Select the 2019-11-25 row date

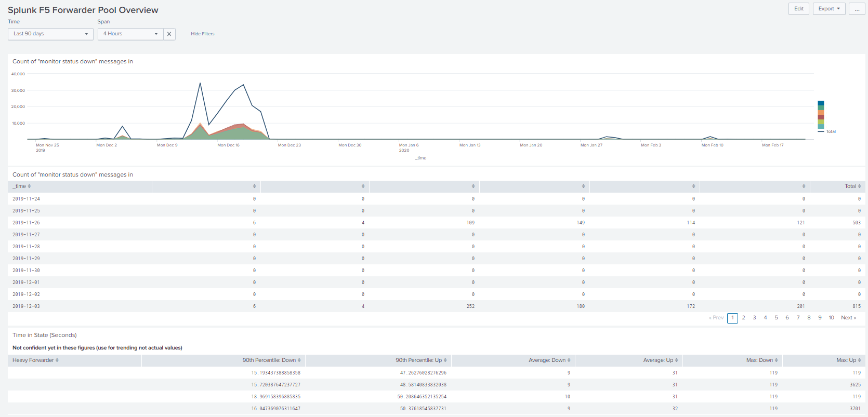tap(26, 211)
